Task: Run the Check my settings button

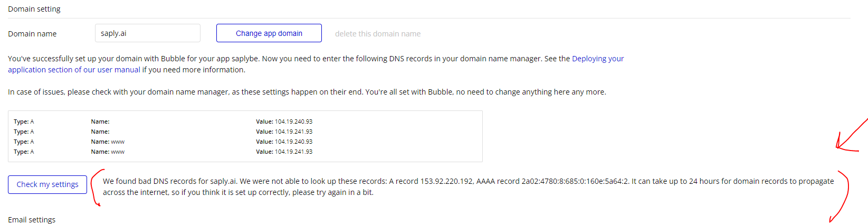Action: pos(47,184)
